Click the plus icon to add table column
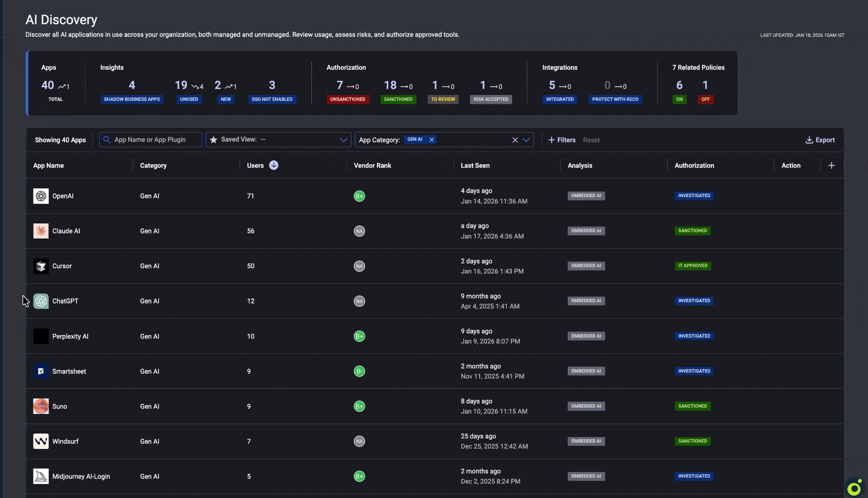 coord(831,165)
